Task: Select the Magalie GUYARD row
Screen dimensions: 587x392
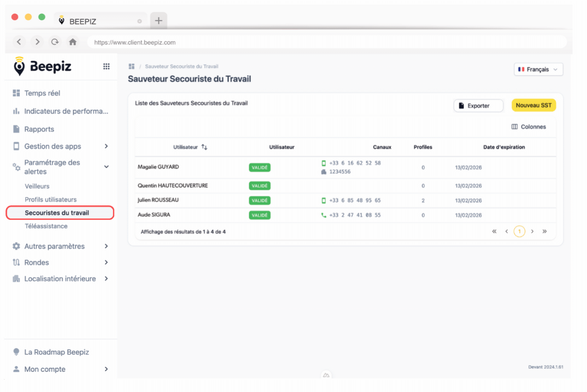Action: point(346,167)
